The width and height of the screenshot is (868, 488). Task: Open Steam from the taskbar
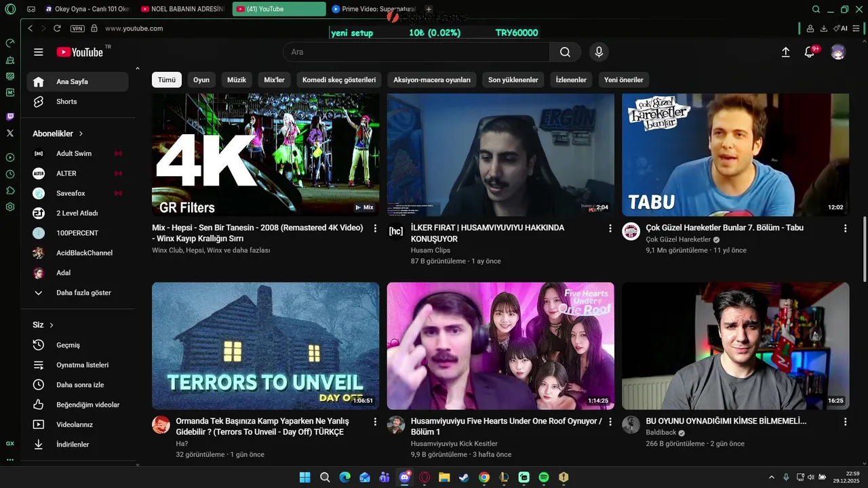pos(463,477)
